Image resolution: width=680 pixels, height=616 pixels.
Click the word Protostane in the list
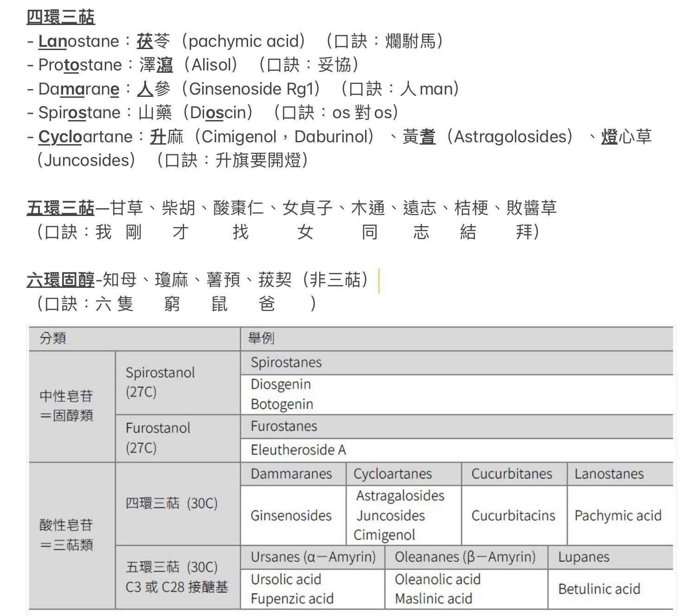tap(80, 65)
